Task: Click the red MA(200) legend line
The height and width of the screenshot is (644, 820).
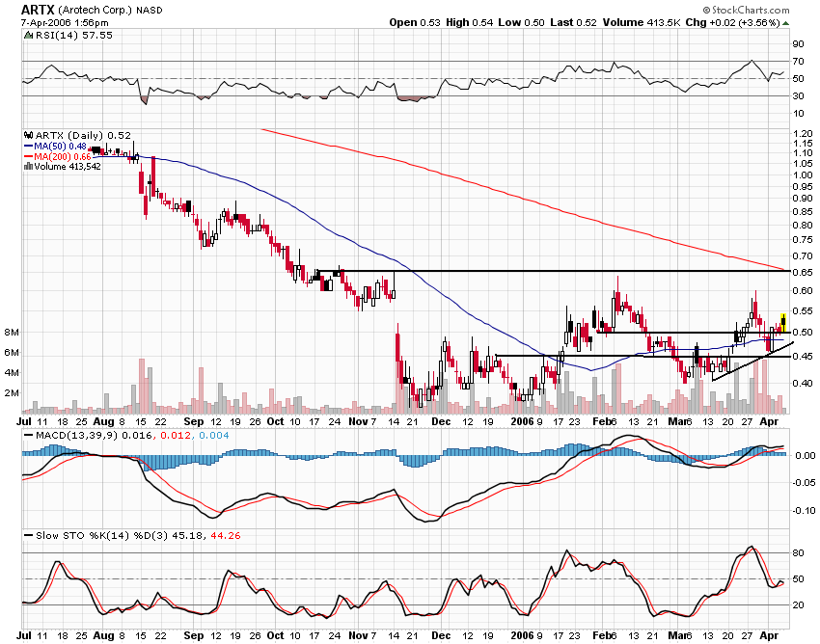Action: pyautogui.click(x=29, y=157)
